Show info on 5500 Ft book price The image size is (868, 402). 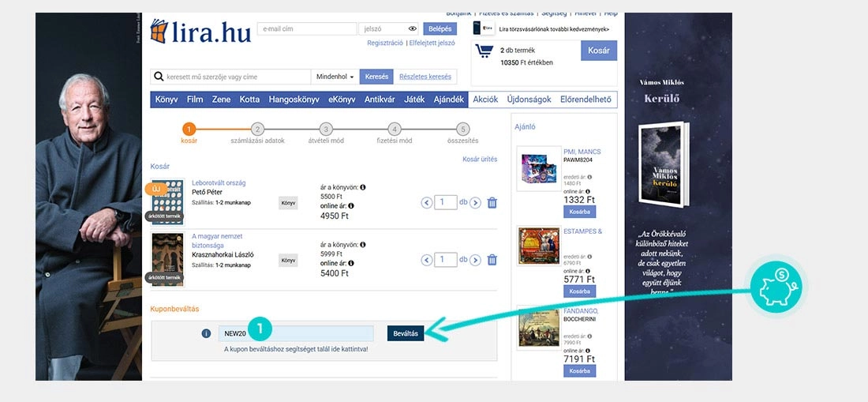click(x=363, y=187)
